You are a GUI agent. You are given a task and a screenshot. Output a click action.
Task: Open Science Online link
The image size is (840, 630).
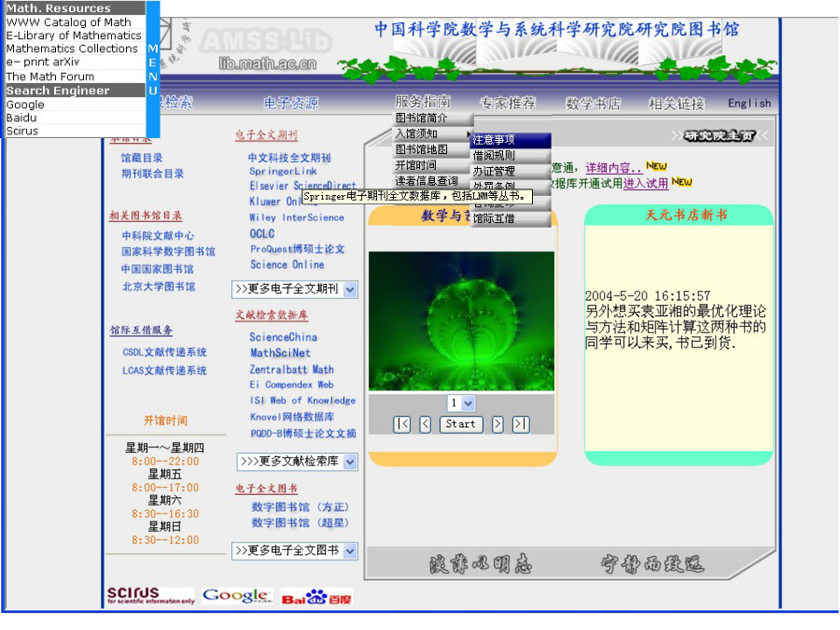(x=287, y=265)
